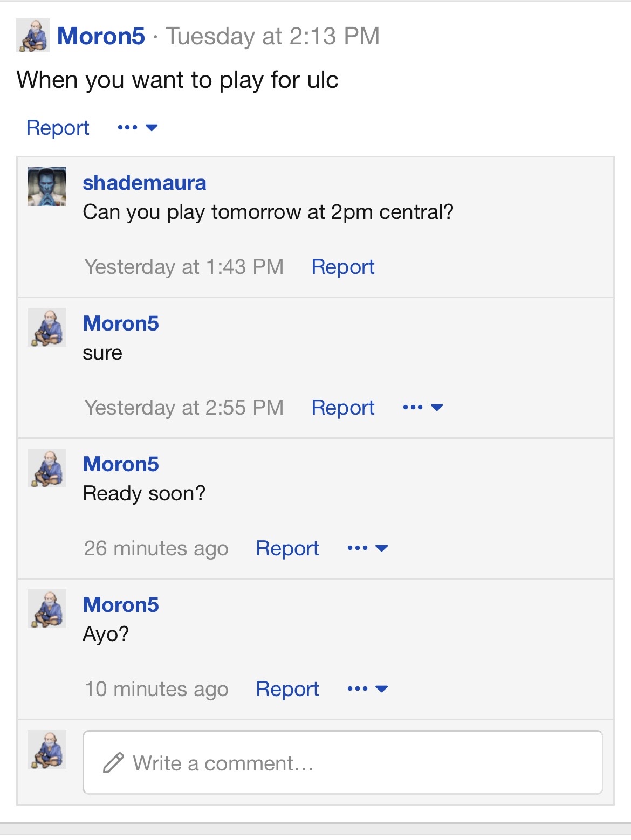Report the original "play for ulc" post
This screenshot has width=631, height=840.
tap(58, 128)
